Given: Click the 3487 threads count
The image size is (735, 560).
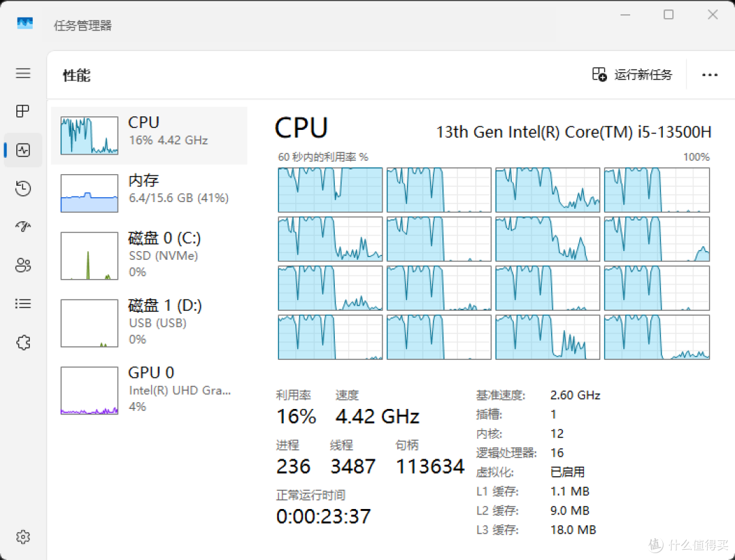Looking at the screenshot, I should point(353,467).
